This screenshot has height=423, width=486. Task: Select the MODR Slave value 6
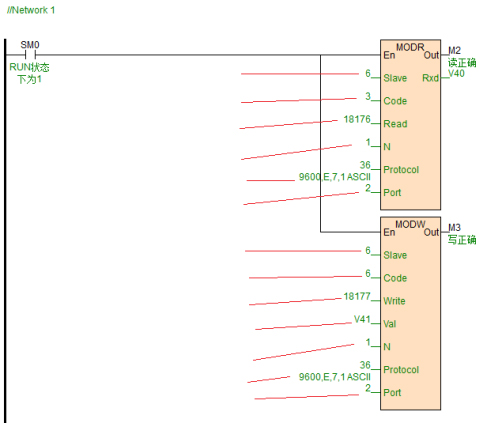click(x=368, y=73)
